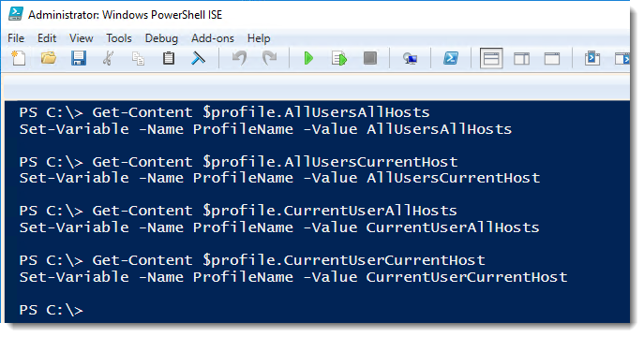
Task: Toggle Show Script Pane Right layout
Action: coord(521,59)
